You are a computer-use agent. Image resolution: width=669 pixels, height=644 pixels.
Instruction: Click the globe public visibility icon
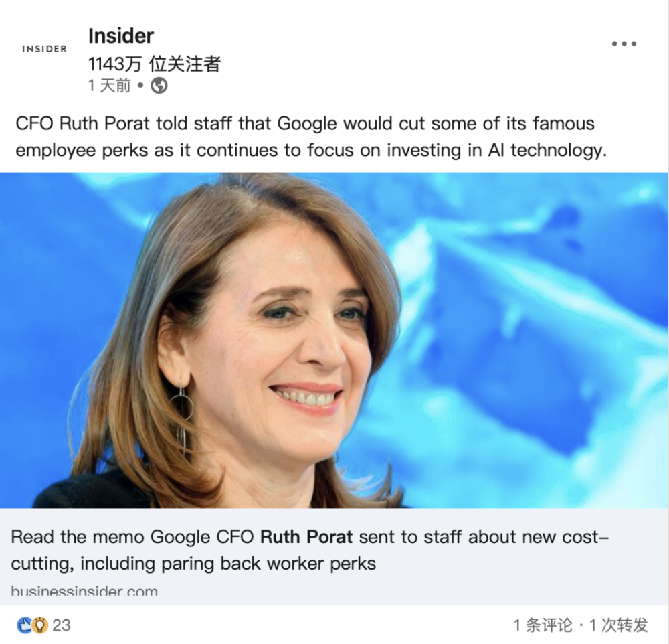[x=159, y=86]
